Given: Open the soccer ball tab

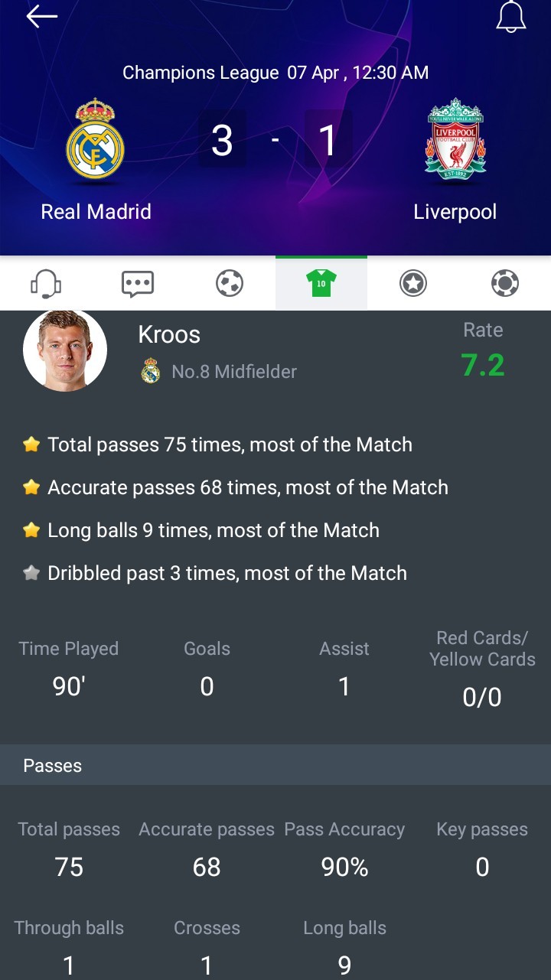Looking at the screenshot, I should 230,284.
